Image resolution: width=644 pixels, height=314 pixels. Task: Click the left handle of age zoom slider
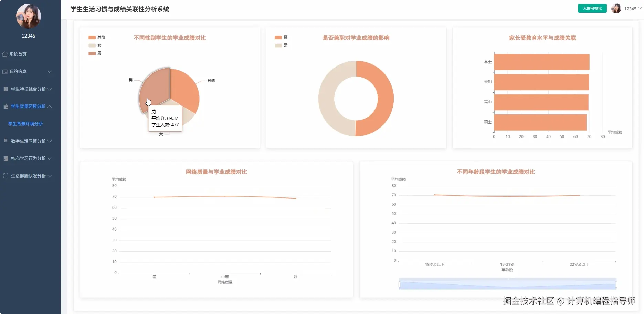click(400, 285)
